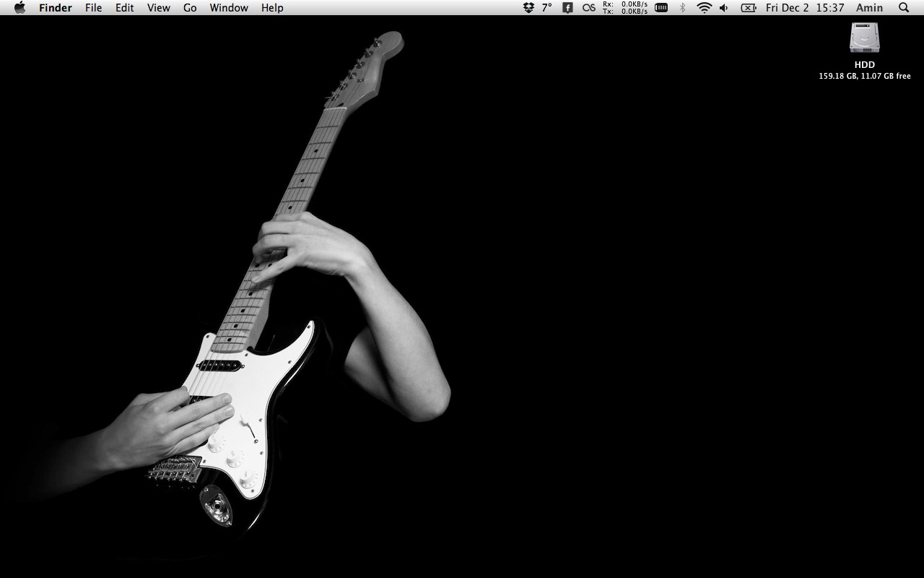Open the File menu

point(93,8)
